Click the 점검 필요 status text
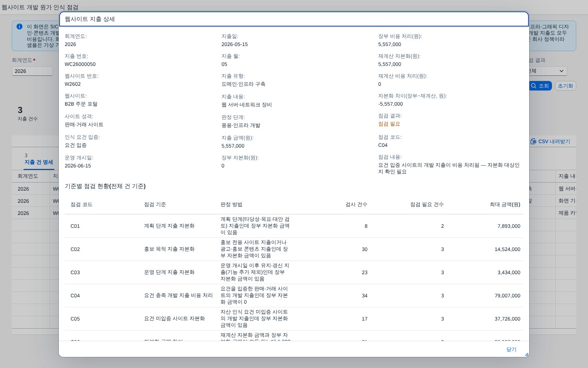The image size is (588, 368). pos(389,124)
